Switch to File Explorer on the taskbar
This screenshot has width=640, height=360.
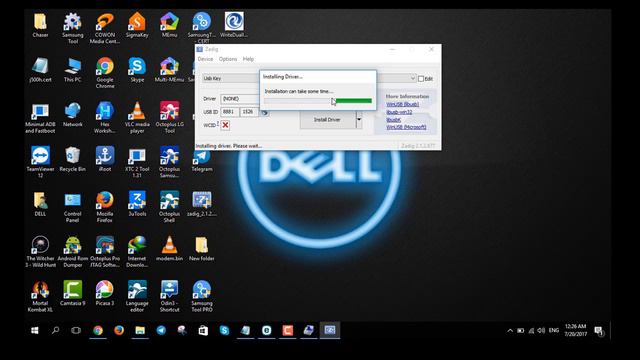[140, 330]
